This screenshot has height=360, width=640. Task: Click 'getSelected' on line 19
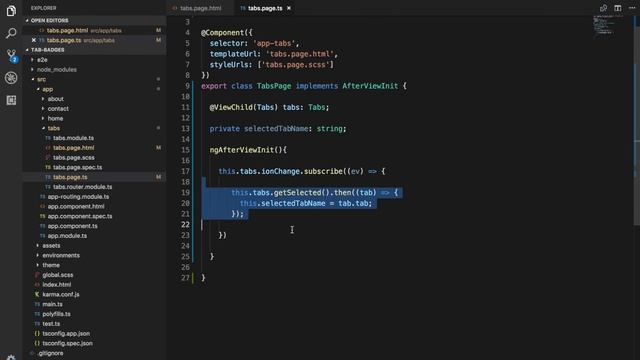pos(297,193)
